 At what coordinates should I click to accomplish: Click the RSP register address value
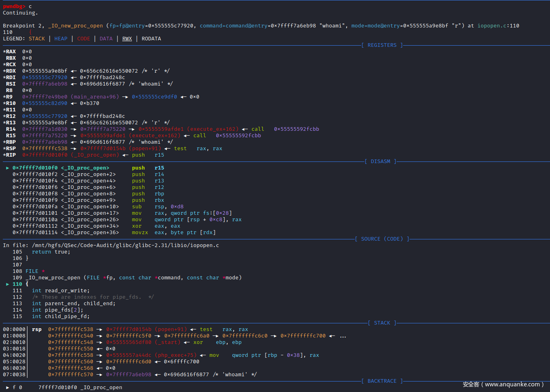coord(45,149)
